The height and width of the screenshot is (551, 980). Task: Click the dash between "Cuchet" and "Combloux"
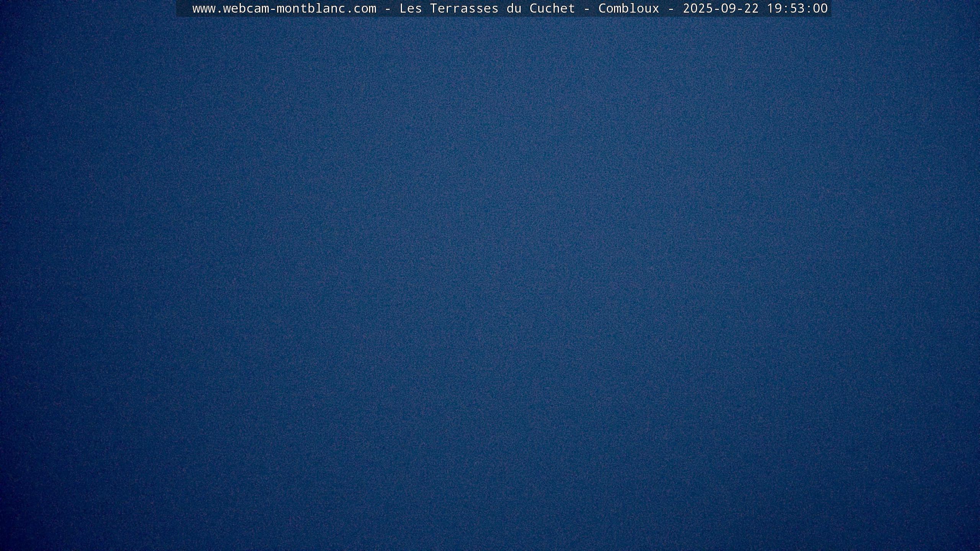(587, 8)
